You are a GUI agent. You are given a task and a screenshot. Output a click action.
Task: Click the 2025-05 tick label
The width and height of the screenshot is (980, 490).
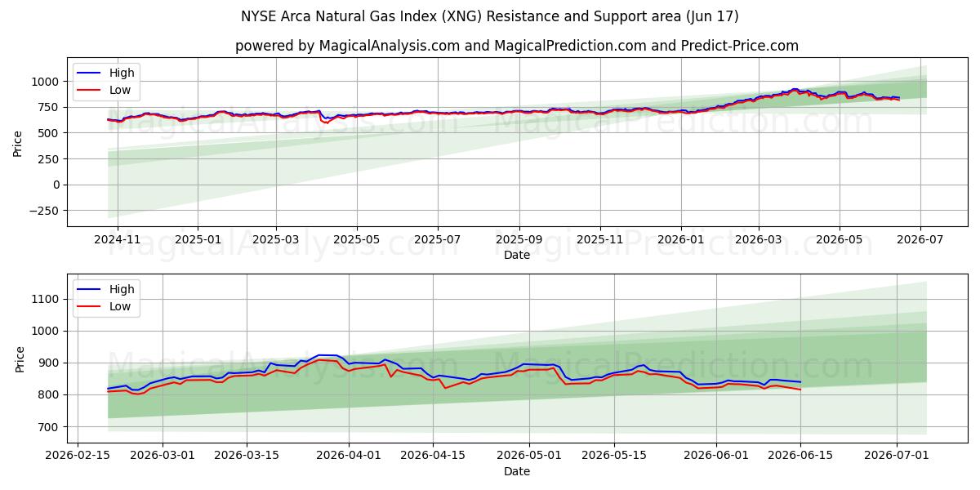click(x=356, y=239)
